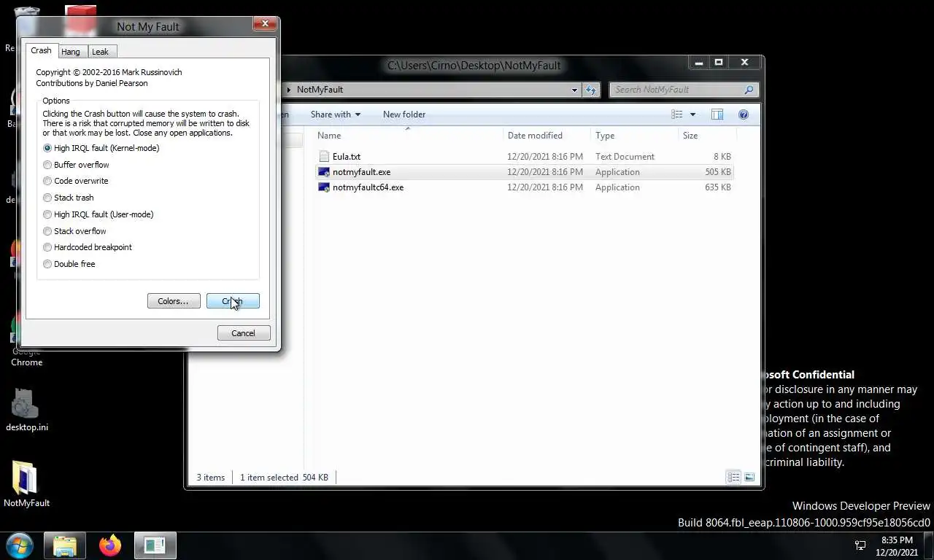Screen dimensions: 934x560
Task: Open File Explorer from the taskbar
Action: tap(65, 545)
